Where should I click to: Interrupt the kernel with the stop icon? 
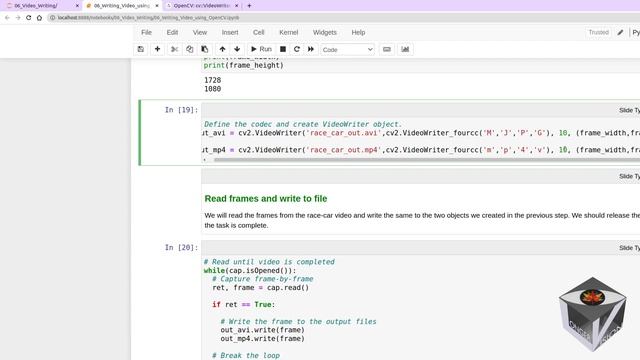[x=282, y=49]
